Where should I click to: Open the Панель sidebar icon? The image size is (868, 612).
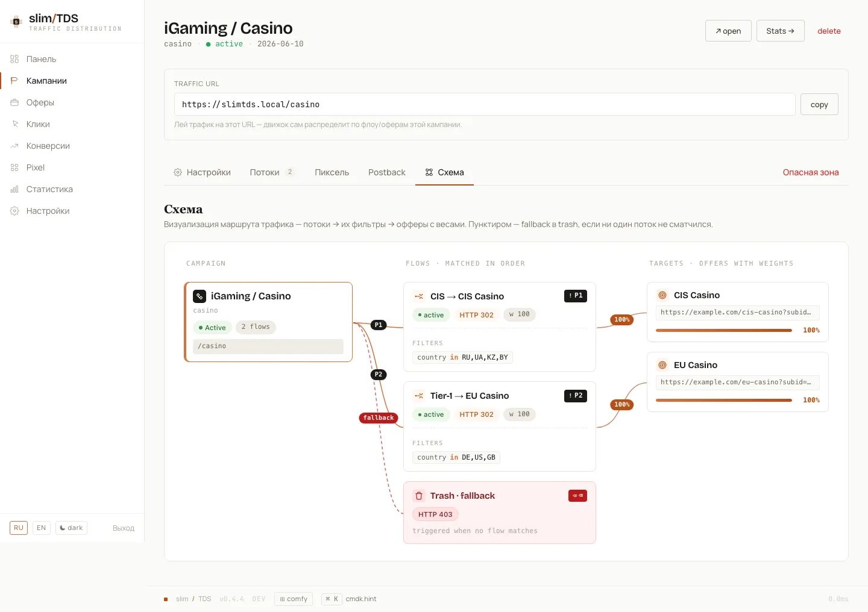[x=14, y=59]
